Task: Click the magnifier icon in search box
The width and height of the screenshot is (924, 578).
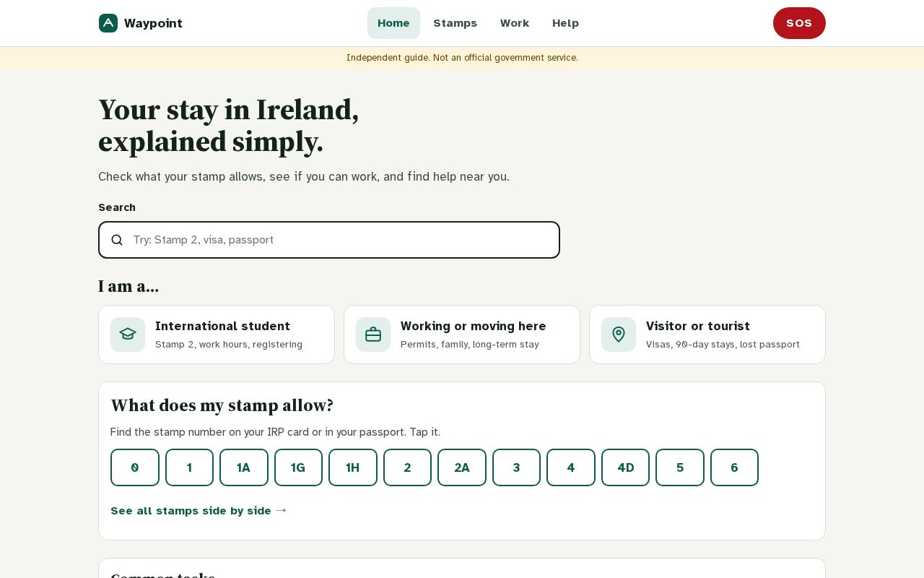Action: [117, 240]
